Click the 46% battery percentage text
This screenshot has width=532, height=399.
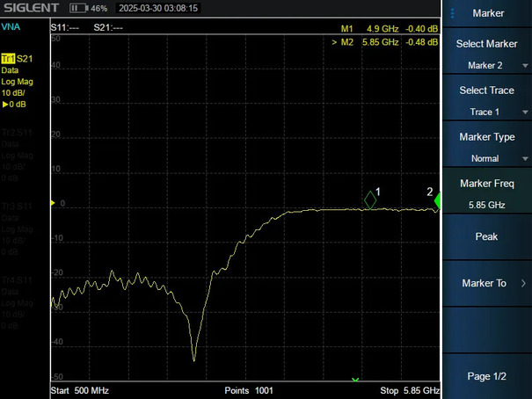(x=99, y=9)
